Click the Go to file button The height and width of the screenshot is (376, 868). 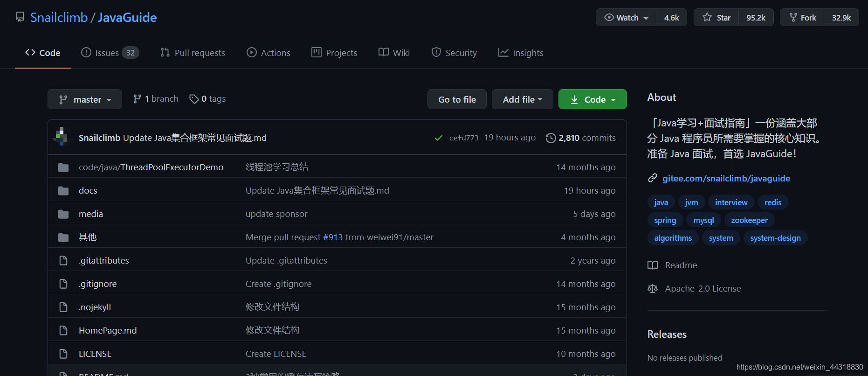[457, 99]
